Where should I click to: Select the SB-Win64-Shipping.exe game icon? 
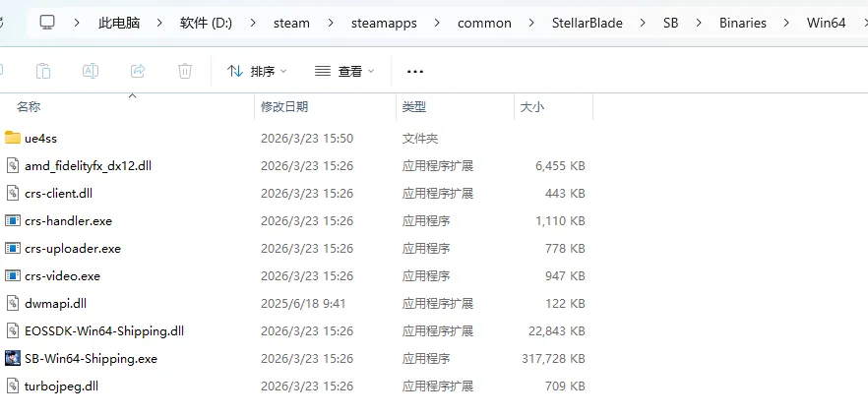[x=12, y=358]
